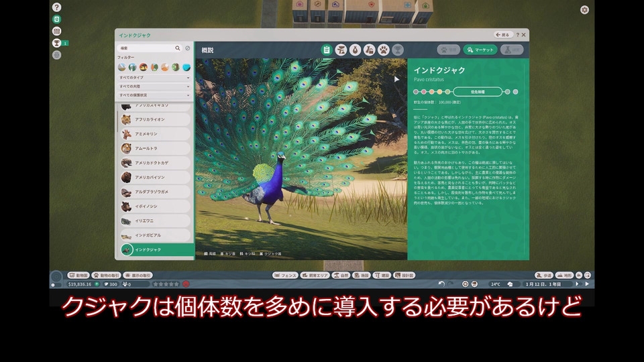
Task: Toggle the blue aquatic biome filter
Action: tap(186, 67)
